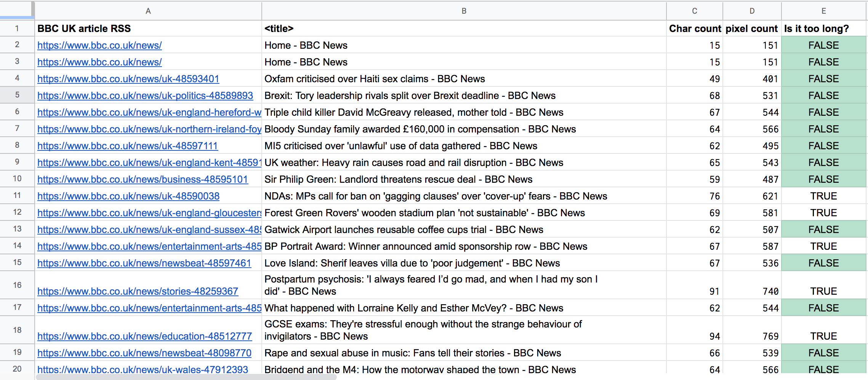Open bbc.co.uk/news link in row 3
The image size is (868, 380).
[99, 62]
